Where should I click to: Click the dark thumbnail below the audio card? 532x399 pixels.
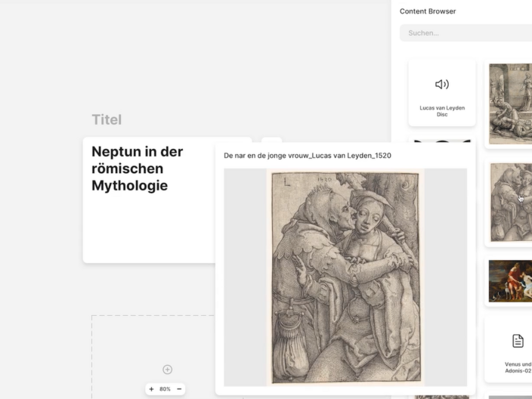click(442, 141)
